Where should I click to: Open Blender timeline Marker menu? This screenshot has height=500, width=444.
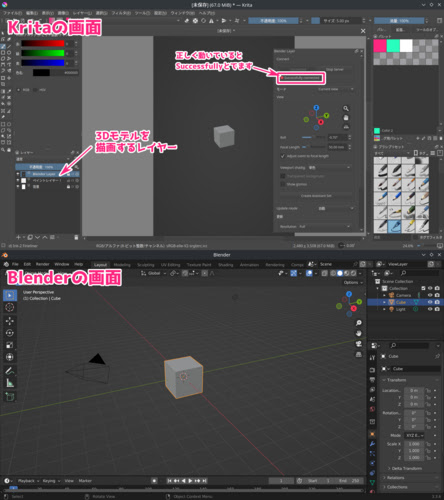(85, 481)
